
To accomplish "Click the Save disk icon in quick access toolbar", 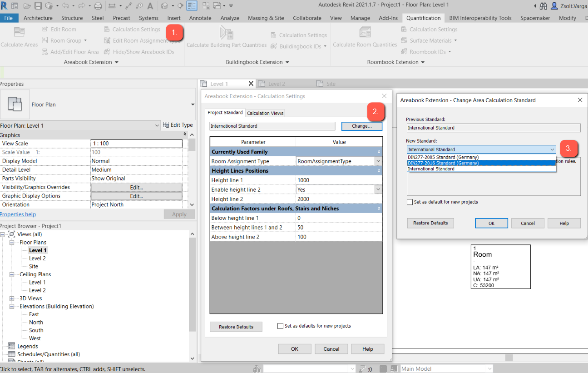I will pyautogui.click(x=38, y=6).
